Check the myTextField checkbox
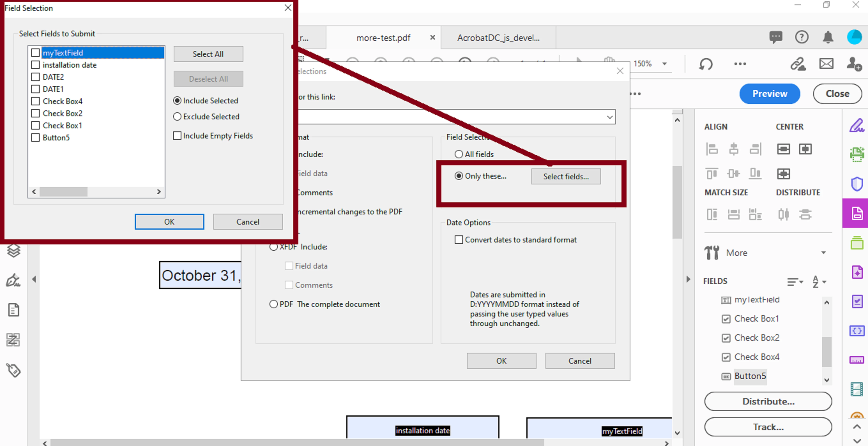Screen dimensions: 868x446 (35, 52)
